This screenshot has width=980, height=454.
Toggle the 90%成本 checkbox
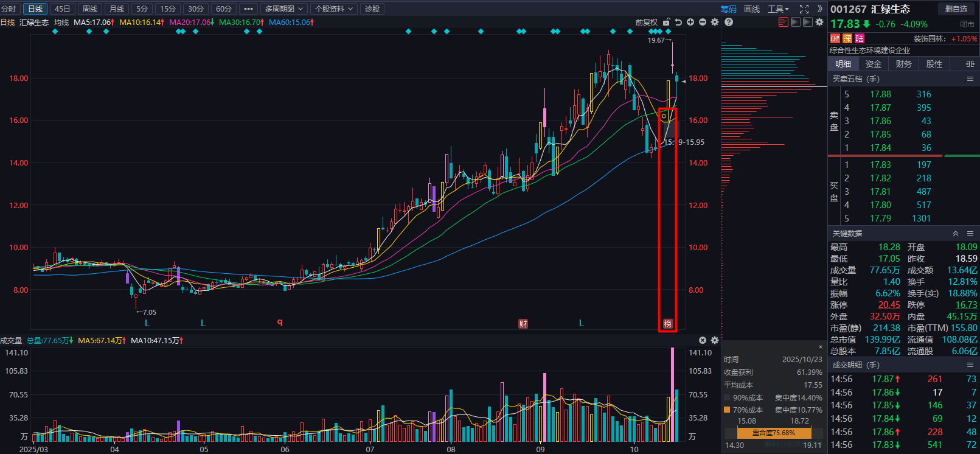727,397
